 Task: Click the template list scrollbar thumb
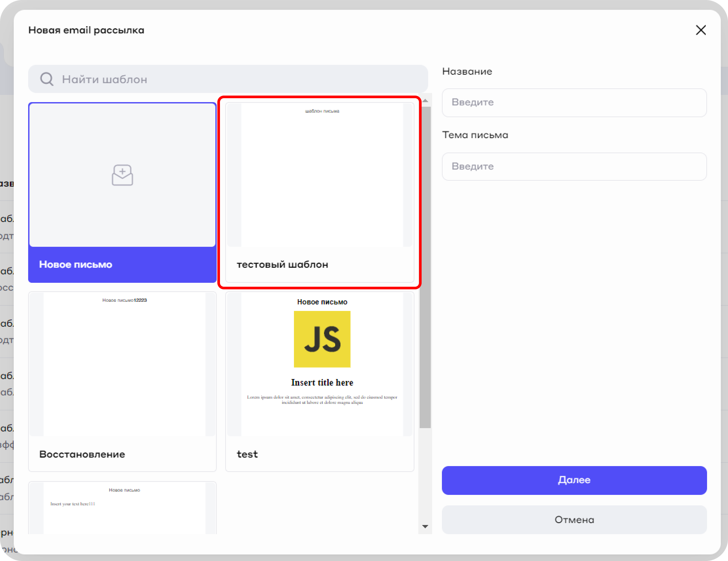point(425,267)
